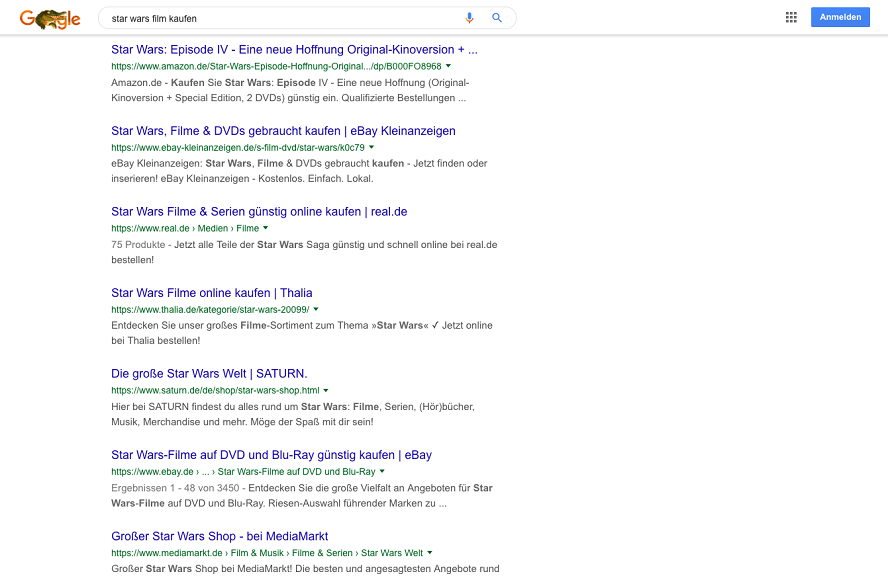The width and height of the screenshot is (888, 576).
Task: Open the Google apps grid
Action: coord(791,18)
